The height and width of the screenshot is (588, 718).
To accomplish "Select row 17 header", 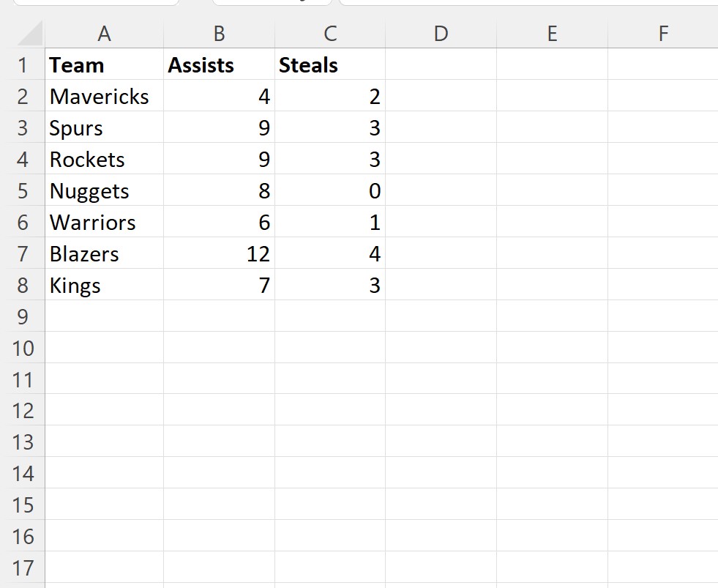I will 23,568.
